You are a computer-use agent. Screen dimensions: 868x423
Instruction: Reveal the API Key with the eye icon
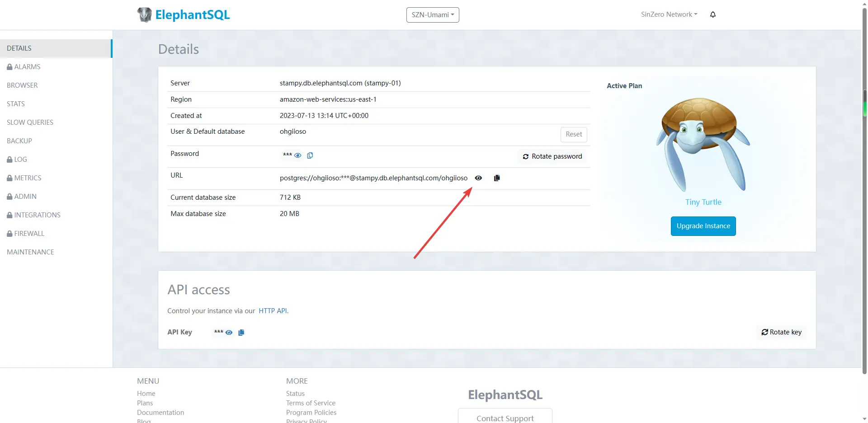pyautogui.click(x=229, y=333)
